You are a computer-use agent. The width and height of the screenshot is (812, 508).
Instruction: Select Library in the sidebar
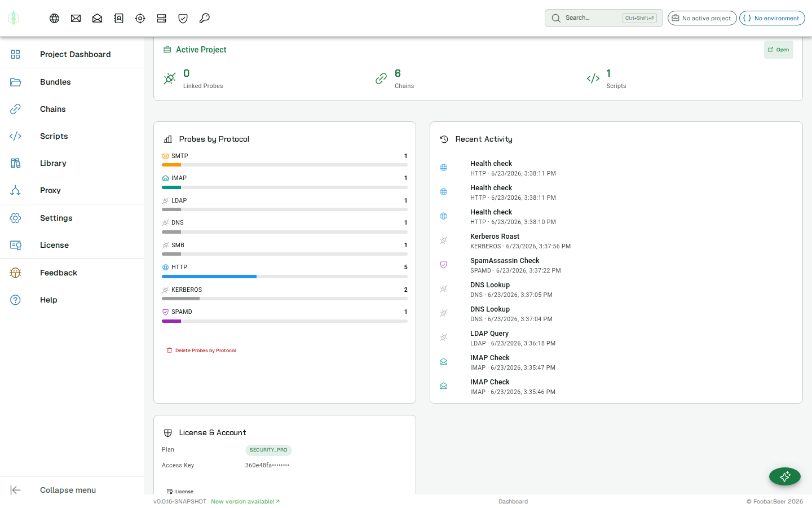point(72,163)
